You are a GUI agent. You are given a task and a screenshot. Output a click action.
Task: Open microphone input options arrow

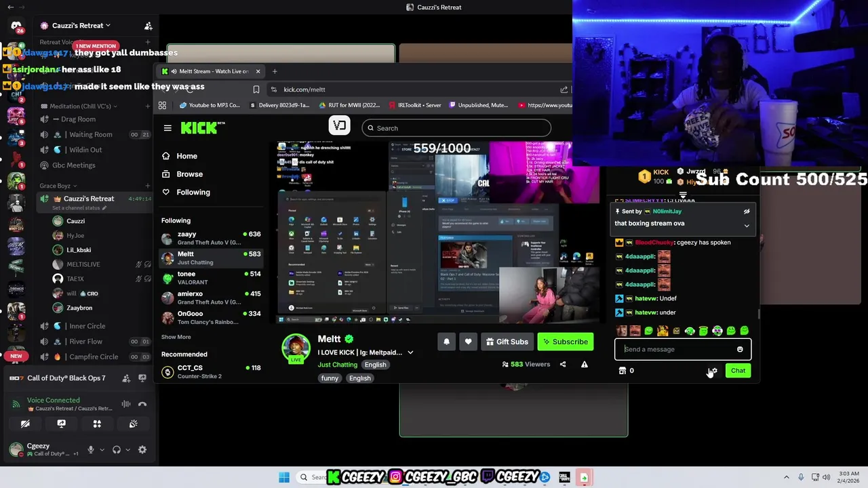(x=102, y=449)
